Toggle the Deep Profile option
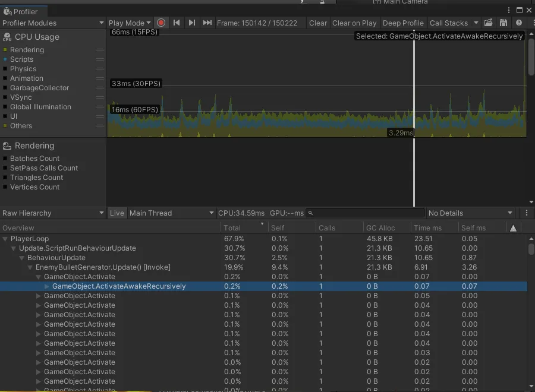This screenshot has width=535, height=392. 402,23
